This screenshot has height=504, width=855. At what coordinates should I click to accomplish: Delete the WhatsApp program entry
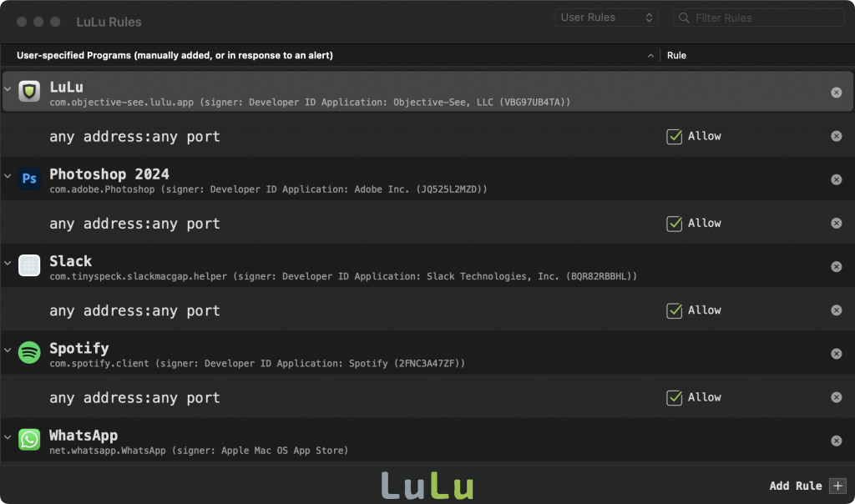(836, 441)
